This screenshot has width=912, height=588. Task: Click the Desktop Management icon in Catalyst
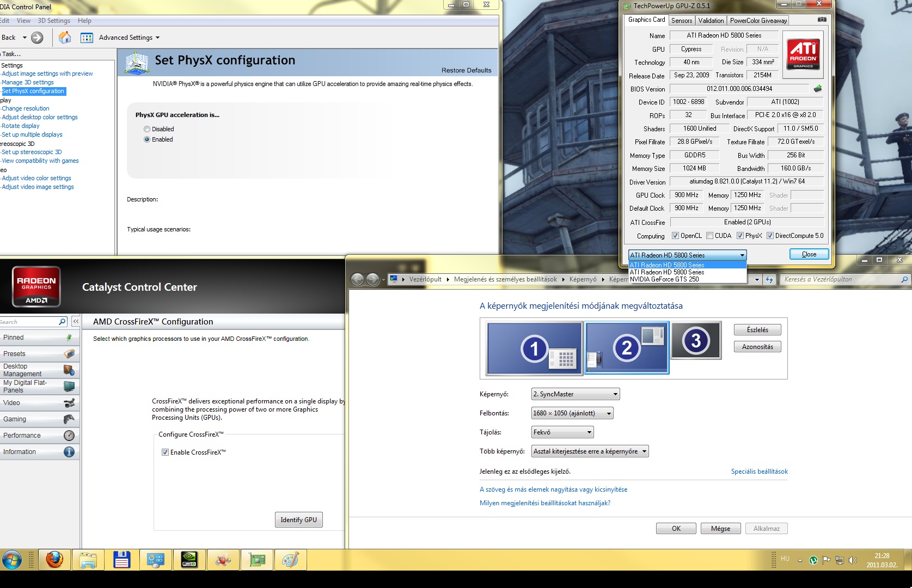tap(69, 370)
